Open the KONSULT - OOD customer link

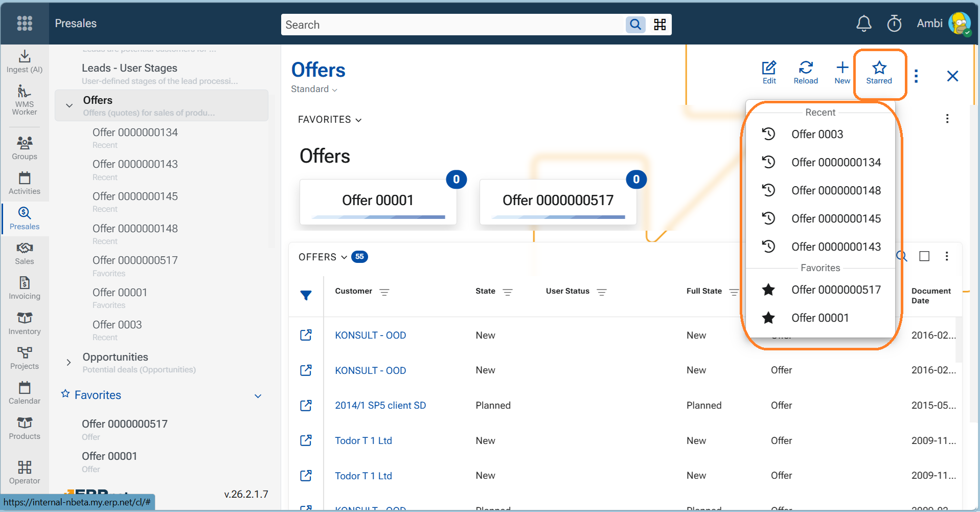click(x=370, y=335)
